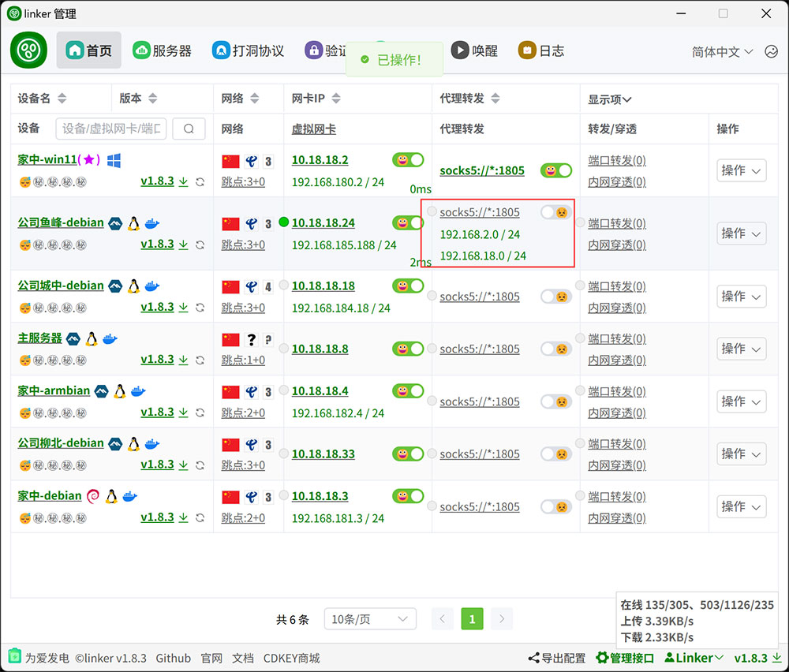
Task: Toggle virtual NIC switch for 10.18.18.33
Action: [x=408, y=454]
